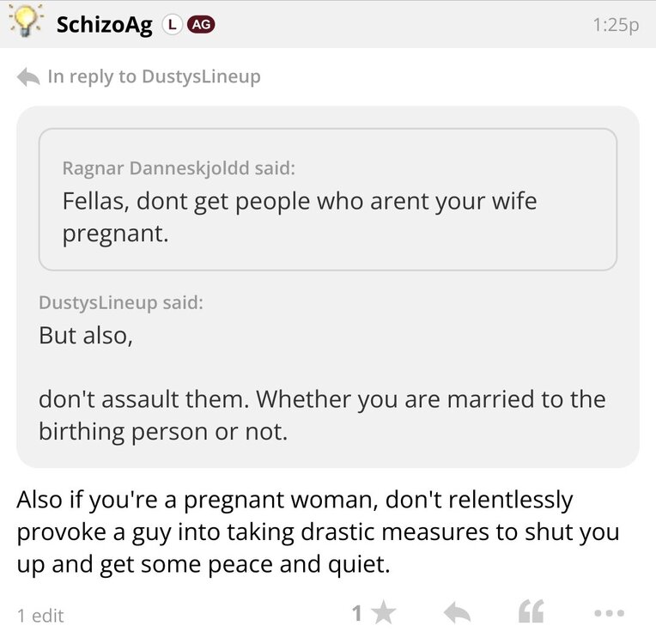The width and height of the screenshot is (656, 644).
Task: Open SchizoAg's user profile
Action: [x=104, y=24]
